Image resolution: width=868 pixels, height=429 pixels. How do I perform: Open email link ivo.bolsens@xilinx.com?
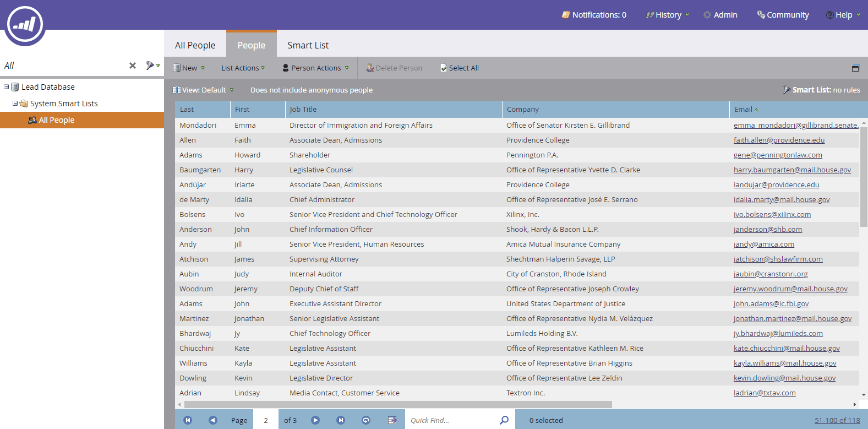772,215
